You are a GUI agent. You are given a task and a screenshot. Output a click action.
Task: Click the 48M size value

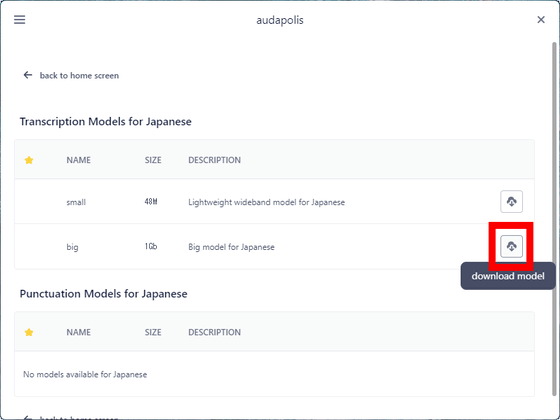click(151, 202)
